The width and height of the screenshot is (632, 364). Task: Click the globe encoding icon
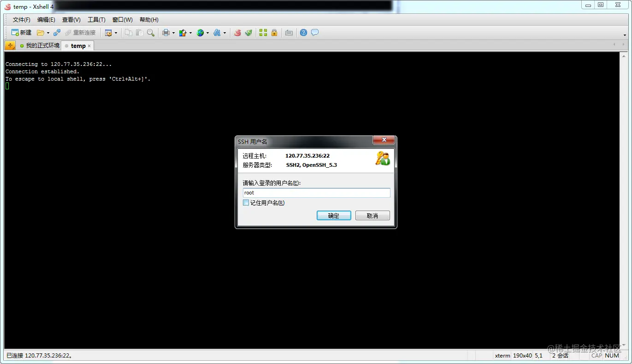[200, 33]
